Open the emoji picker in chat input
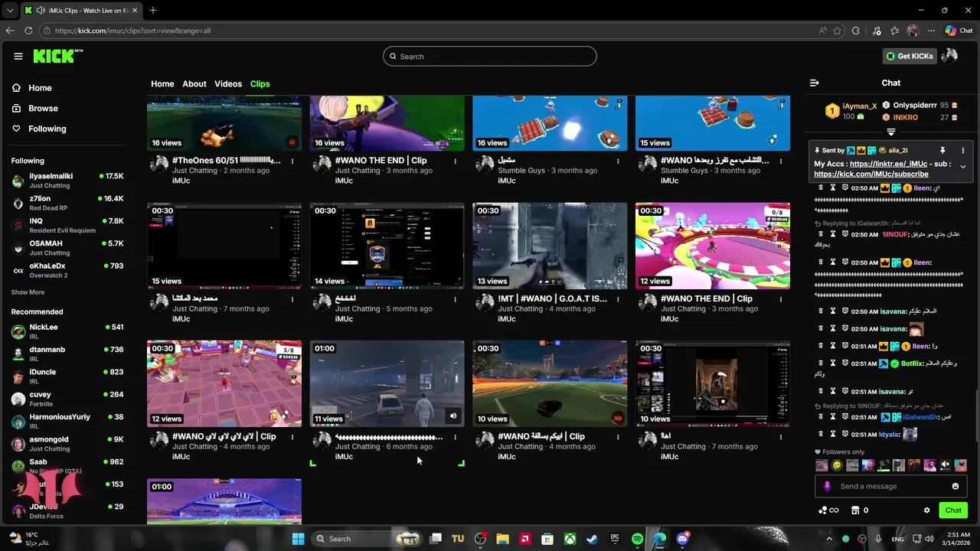The image size is (980, 551). (955, 486)
